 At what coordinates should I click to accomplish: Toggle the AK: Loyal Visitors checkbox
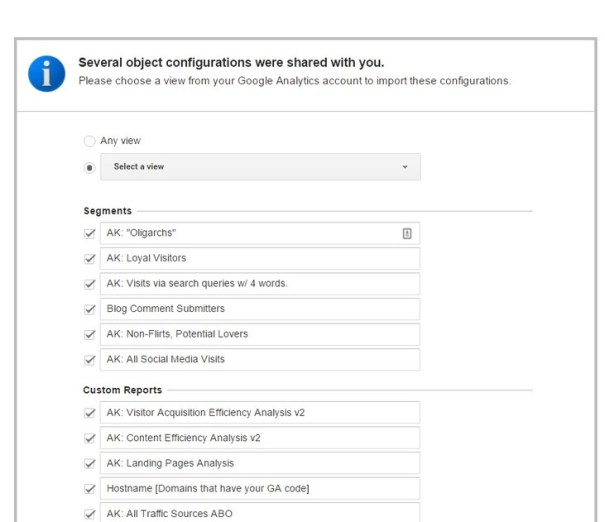[90, 258]
